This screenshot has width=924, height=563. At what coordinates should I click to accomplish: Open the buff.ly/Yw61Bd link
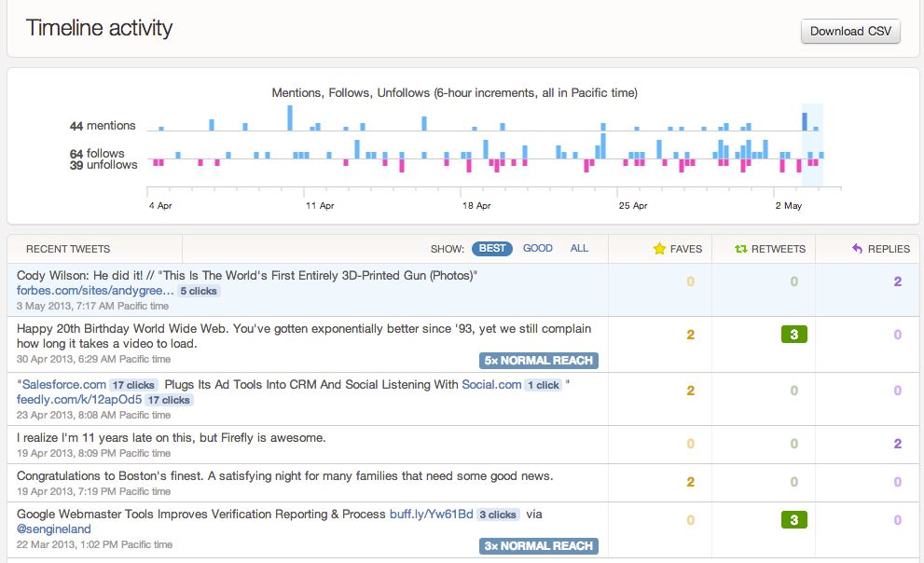[x=432, y=515]
